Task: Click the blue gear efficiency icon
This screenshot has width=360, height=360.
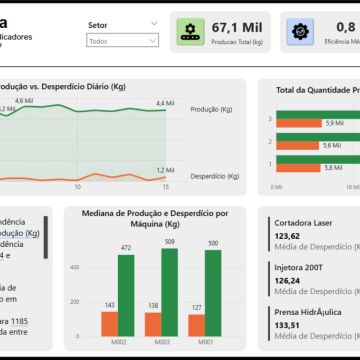Action: 300,32
